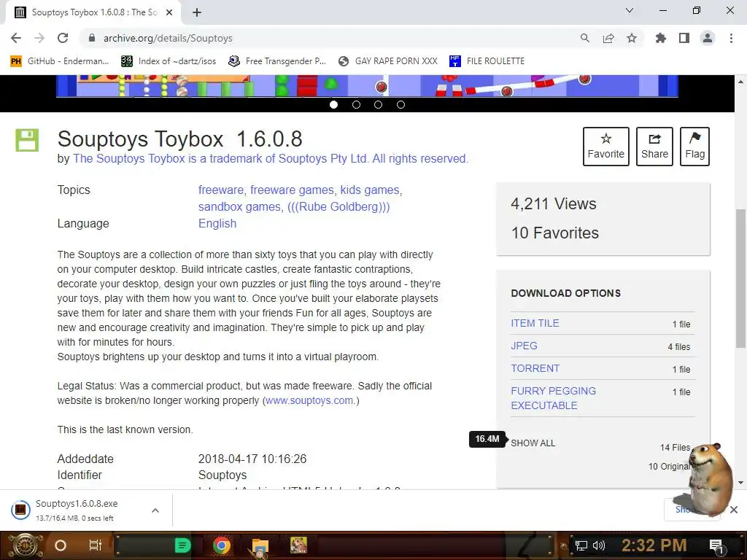Open the freeware games topic link
Screen dimensions: 747x560
pos(292,190)
